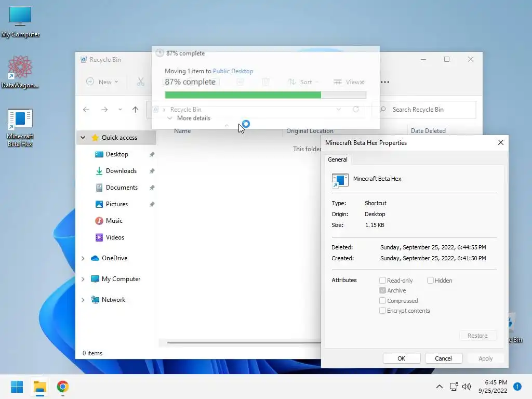532x399 pixels.
Task: Go up one folder level
Action: tap(136, 110)
